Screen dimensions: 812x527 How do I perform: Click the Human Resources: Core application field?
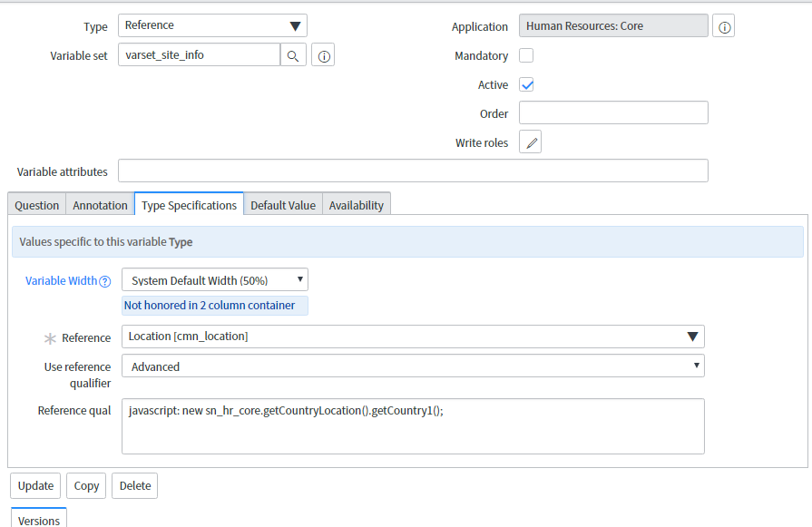[x=613, y=26]
